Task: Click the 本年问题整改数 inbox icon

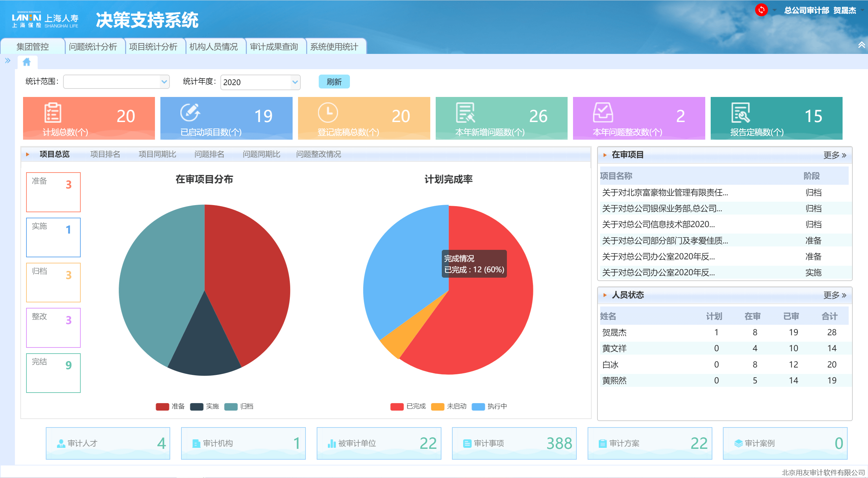Action: (603, 113)
